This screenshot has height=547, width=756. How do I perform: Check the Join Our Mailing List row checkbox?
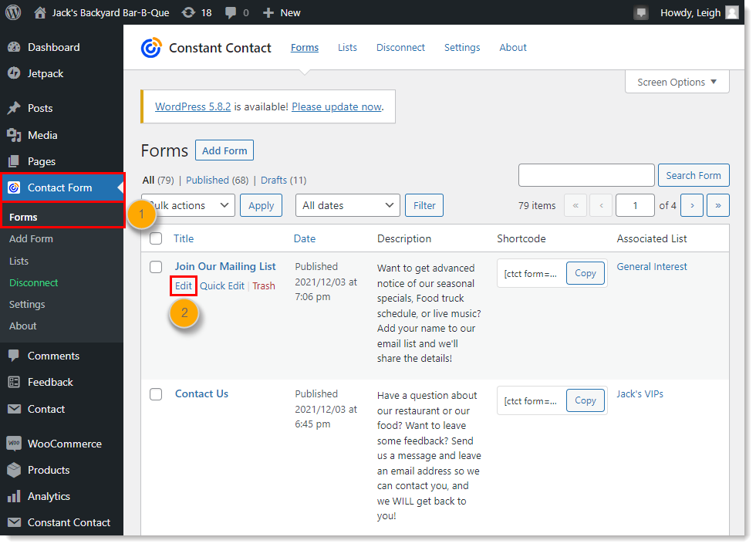[x=156, y=267]
